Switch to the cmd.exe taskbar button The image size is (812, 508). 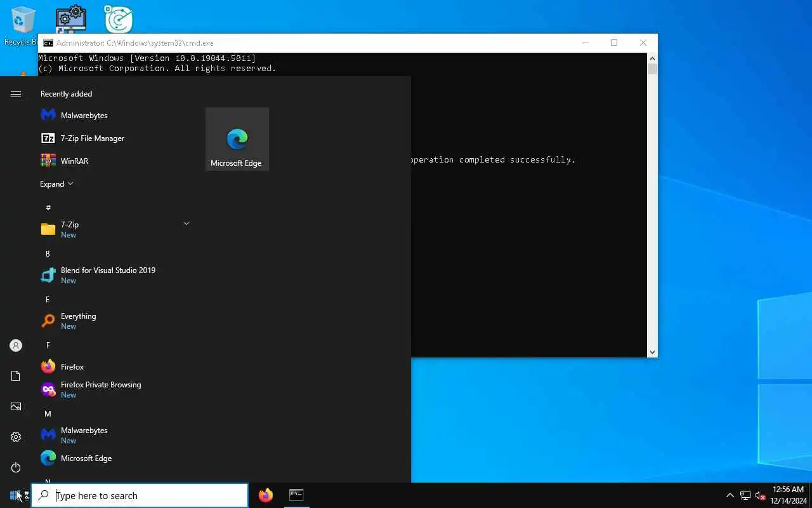tap(296, 495)
